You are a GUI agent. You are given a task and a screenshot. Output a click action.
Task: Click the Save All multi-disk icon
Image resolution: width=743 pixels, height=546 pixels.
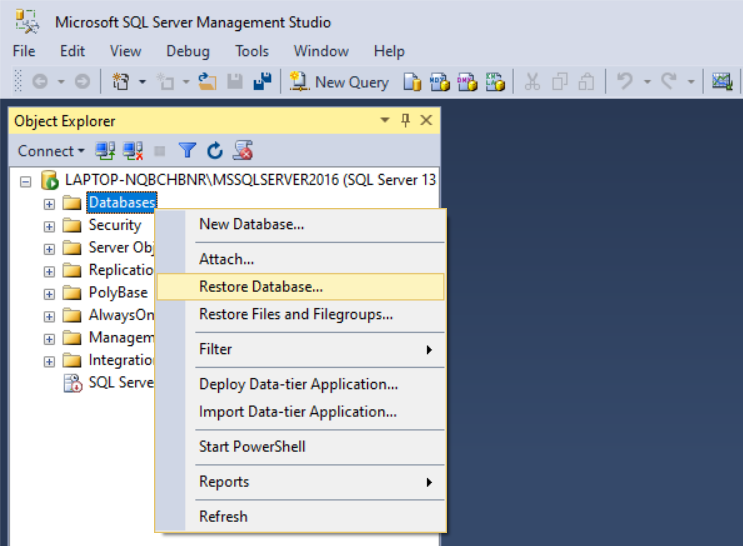tap(263, 82)
